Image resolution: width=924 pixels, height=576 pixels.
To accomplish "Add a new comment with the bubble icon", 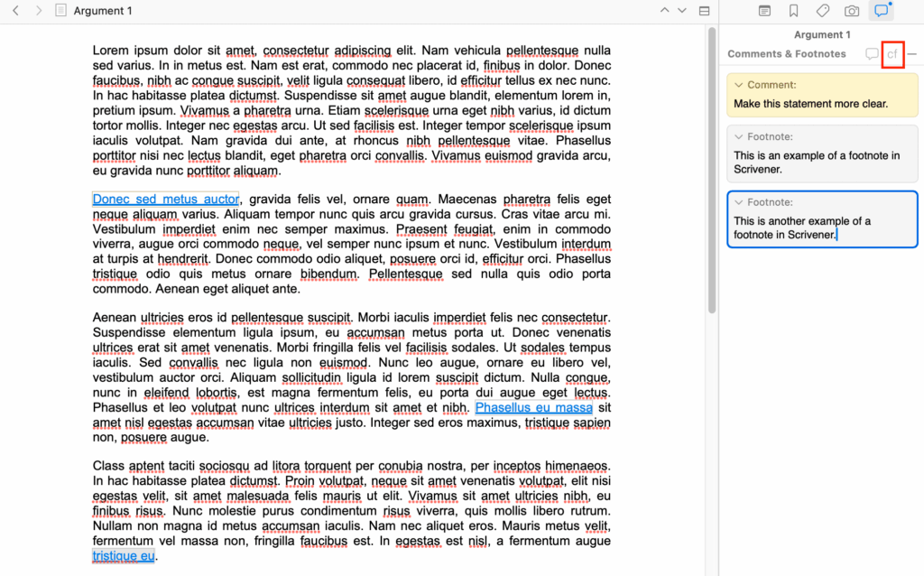I will 872,54.
